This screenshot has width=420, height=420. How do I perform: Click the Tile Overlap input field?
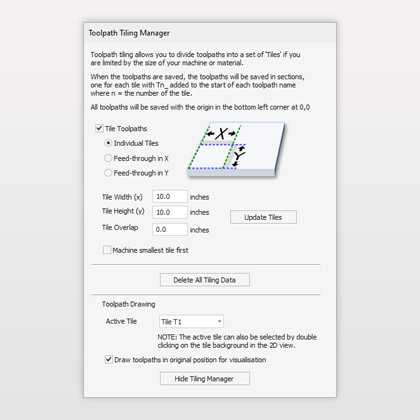[x=170, y=229]
